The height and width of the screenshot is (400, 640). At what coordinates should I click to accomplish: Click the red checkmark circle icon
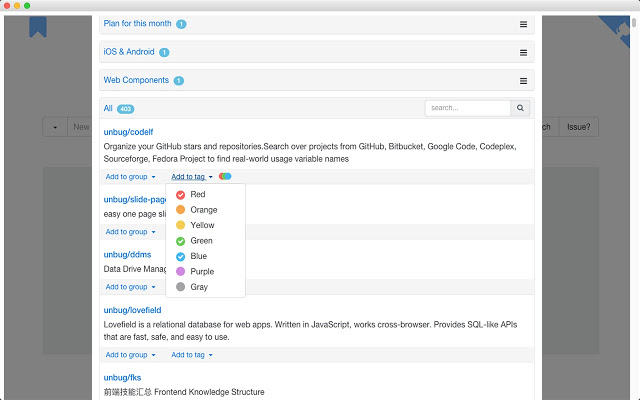pos(180,195)
